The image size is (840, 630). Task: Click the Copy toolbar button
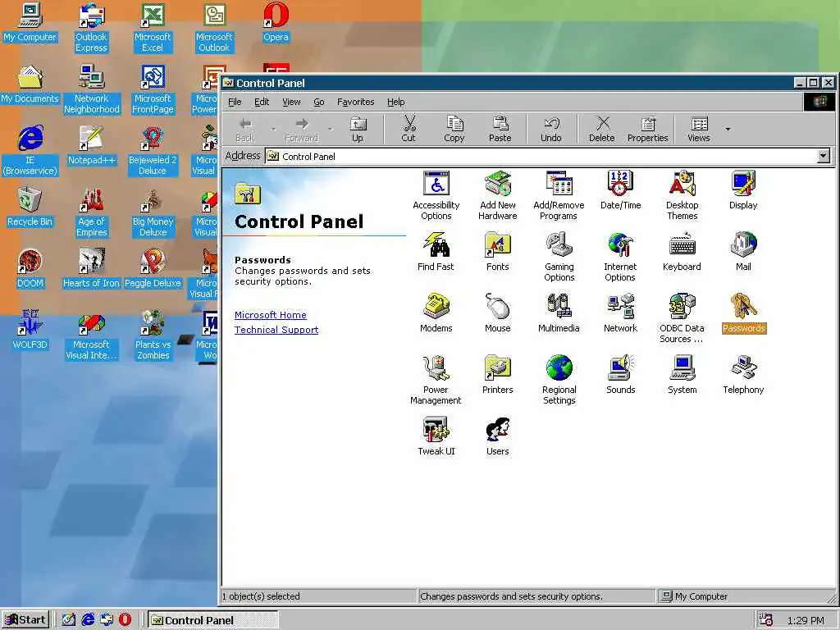tap(454, 130)
